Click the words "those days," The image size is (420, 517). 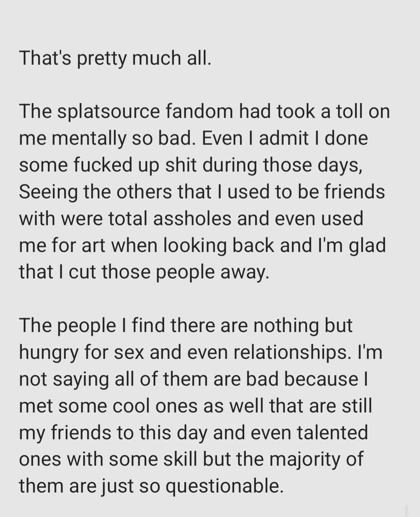[313, 165]
